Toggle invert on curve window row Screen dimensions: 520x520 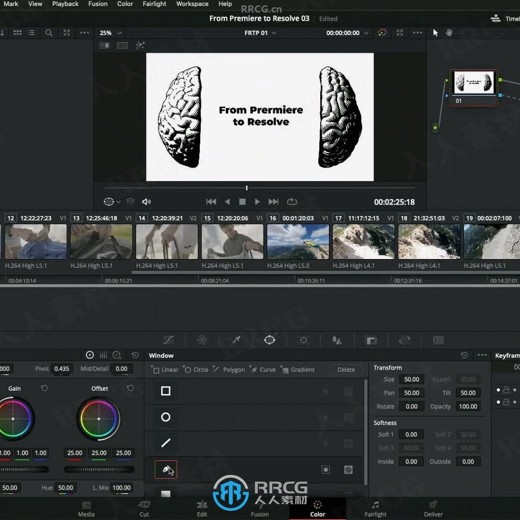tap(326, 470)
